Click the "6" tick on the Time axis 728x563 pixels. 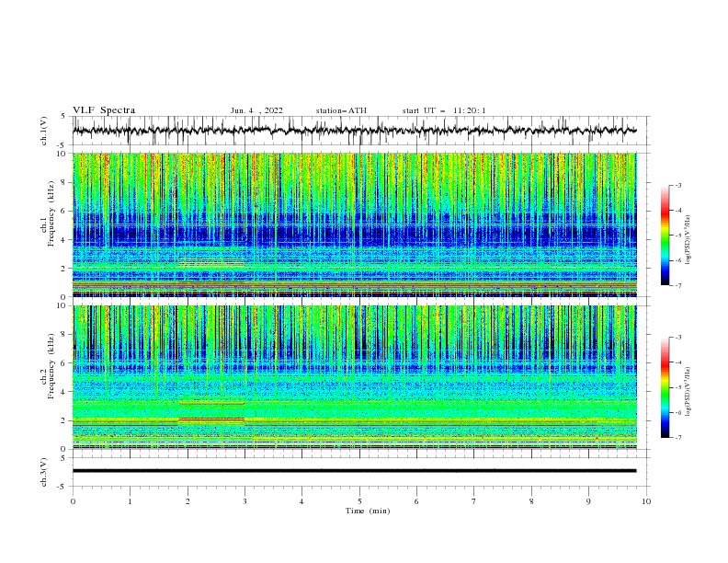coord(416,501)
